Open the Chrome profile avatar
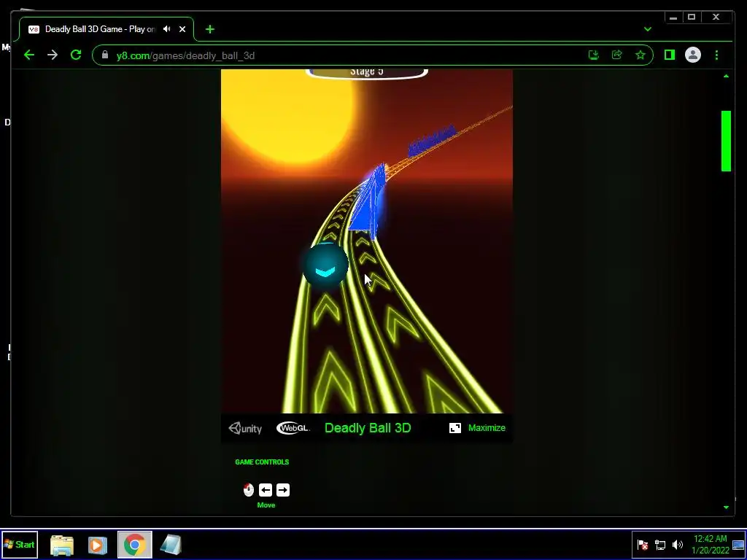 coord(693,55)
